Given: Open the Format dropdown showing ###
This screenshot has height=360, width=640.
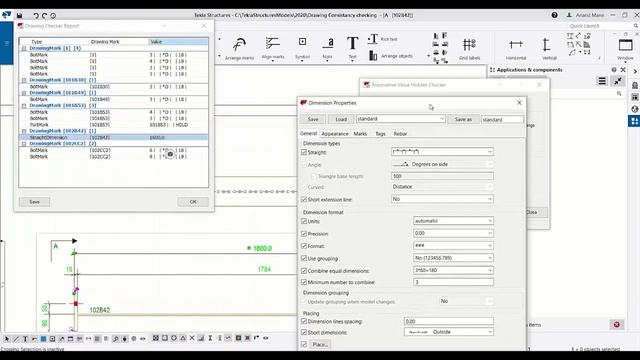Looking at the screenshot, I should tap(453, 245).
